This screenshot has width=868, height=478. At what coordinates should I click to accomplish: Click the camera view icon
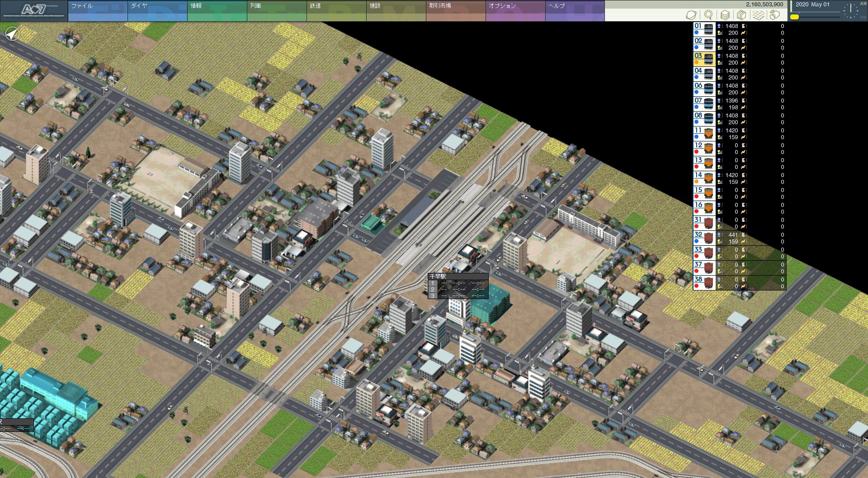click(775, 15)
